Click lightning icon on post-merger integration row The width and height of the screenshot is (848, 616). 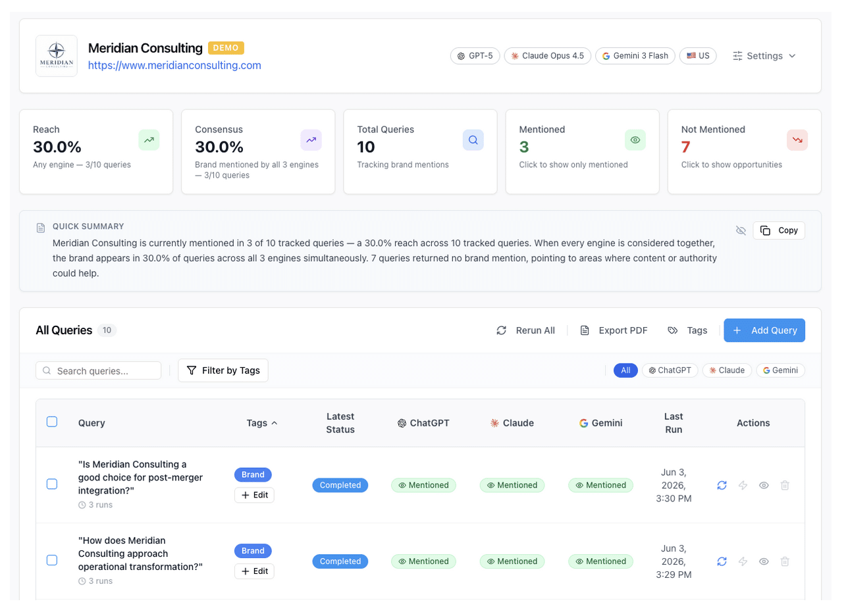click(743, 485)
